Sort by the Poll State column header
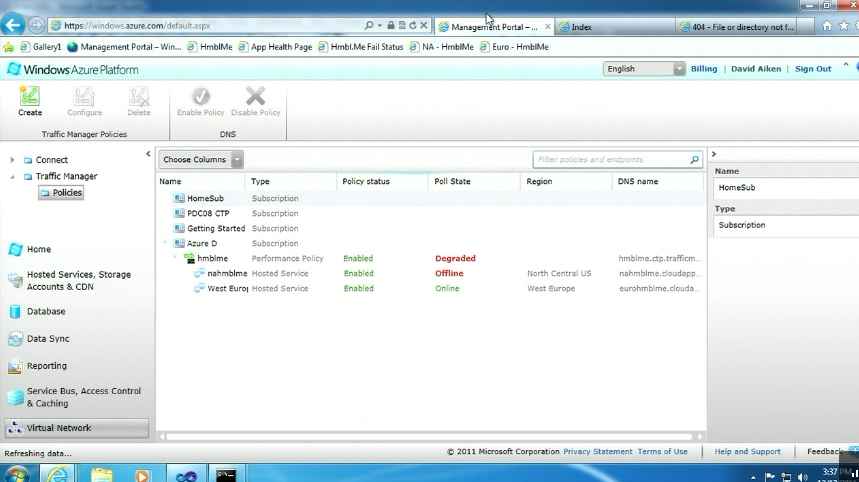The height and width of the screenshot is (482, 859). 473,181
